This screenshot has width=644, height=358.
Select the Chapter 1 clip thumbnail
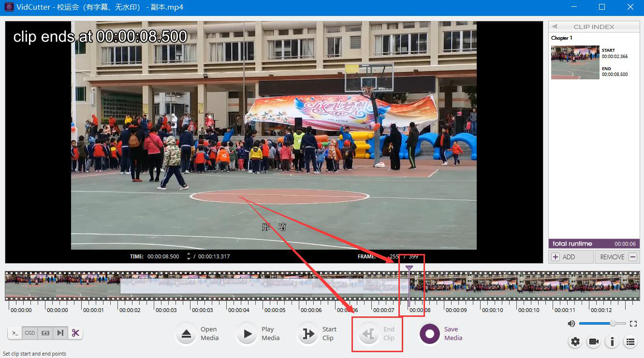click(x=575, y=62)
